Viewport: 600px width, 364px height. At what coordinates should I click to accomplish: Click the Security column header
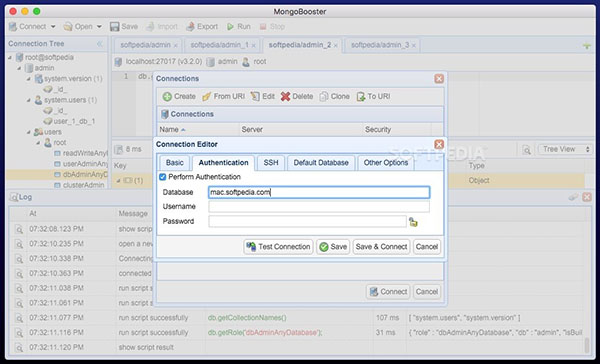(x=378, y=129)
